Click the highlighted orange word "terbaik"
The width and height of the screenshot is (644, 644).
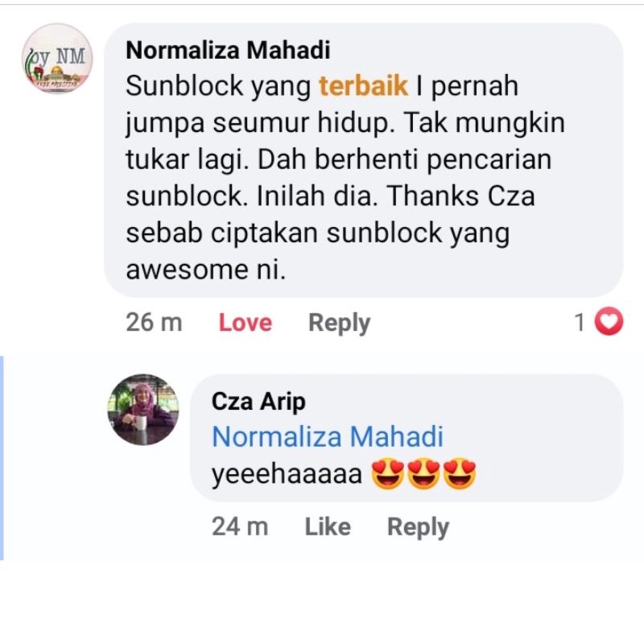coord(363,86)
